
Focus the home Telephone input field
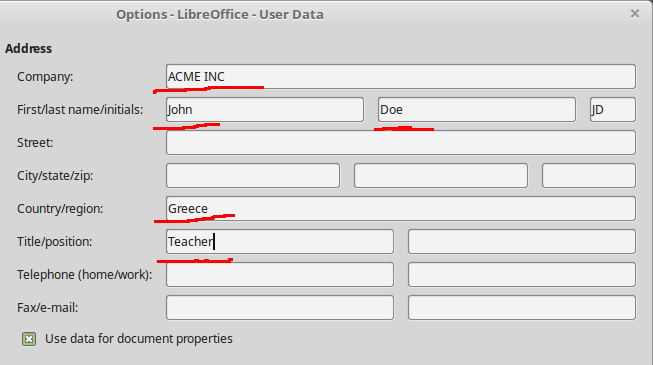tap(280, 274)
